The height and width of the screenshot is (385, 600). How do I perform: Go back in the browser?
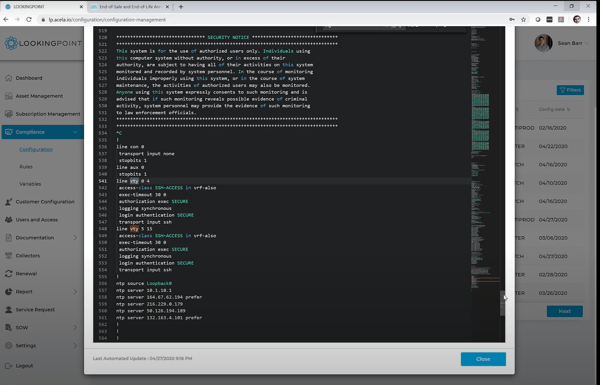click(6, 20)
